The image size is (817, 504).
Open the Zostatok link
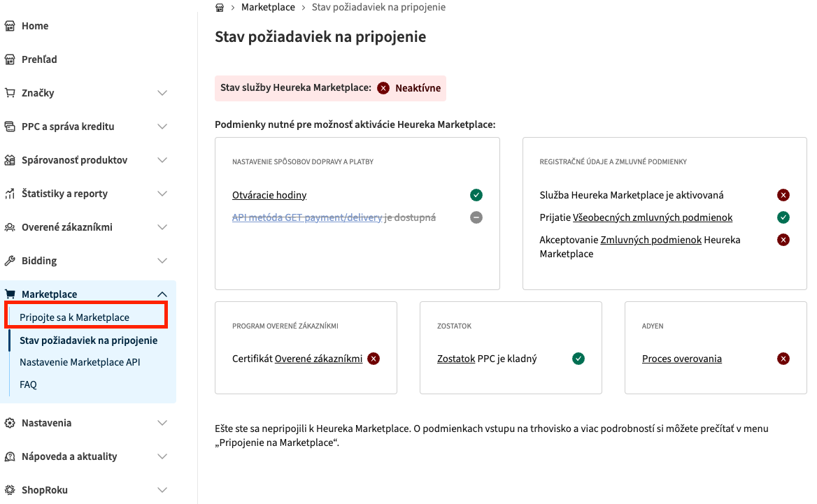pyautogui.click(x=456, y=358)
